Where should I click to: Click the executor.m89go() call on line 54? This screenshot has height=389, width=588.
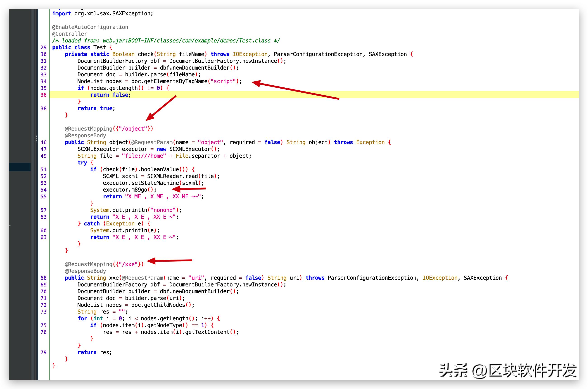pyautogui.click(x=129, y=190)
